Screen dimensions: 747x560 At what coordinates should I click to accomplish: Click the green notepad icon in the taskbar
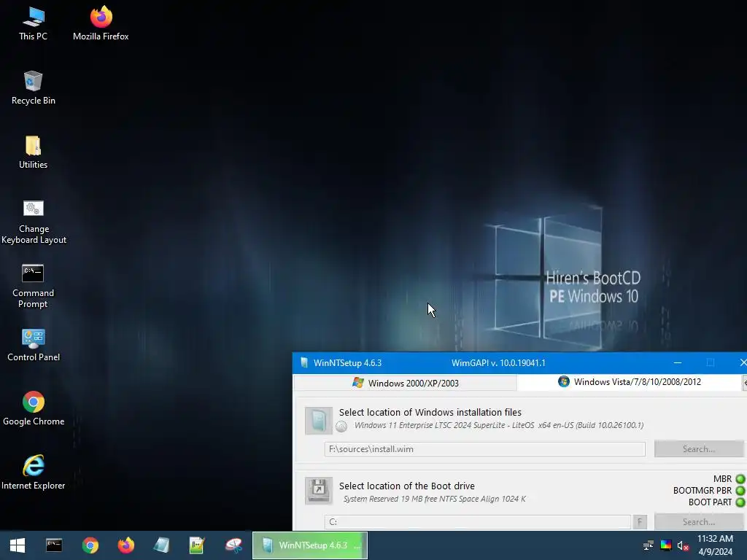[x=197, y=545]
